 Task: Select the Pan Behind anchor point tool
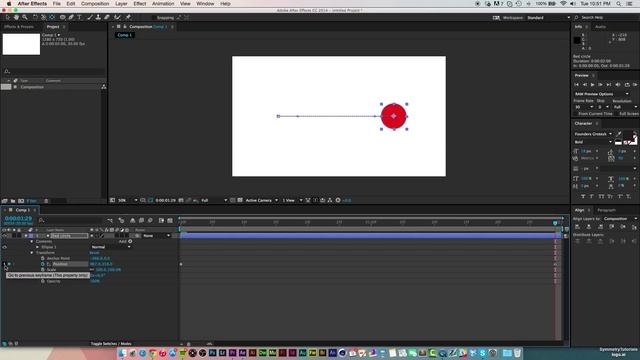pyautogui.click(x=52, y=17)
